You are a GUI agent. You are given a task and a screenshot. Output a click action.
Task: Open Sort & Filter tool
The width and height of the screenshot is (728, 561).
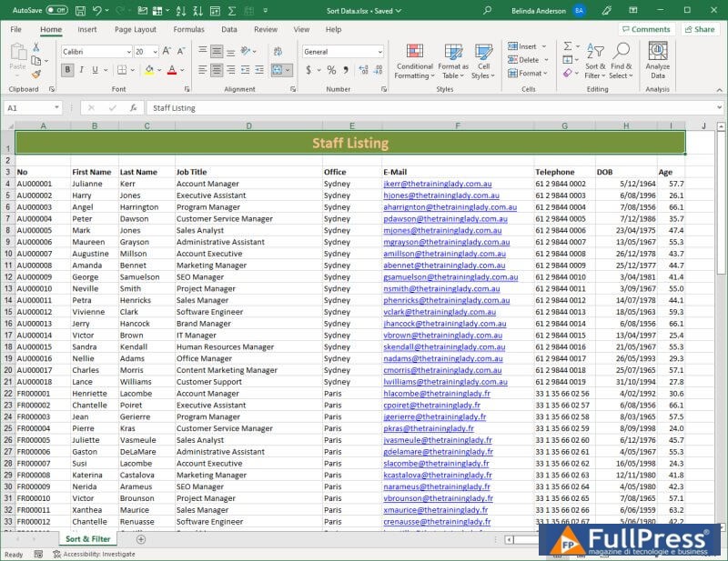coord(595,60)
